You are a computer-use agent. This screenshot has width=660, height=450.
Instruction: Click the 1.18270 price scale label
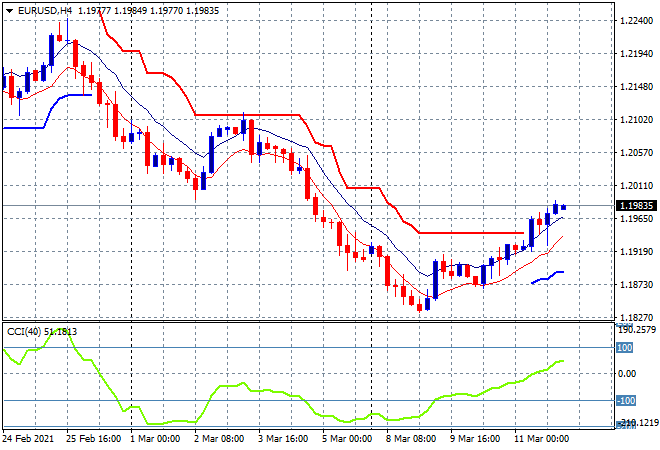click(637, 318)
